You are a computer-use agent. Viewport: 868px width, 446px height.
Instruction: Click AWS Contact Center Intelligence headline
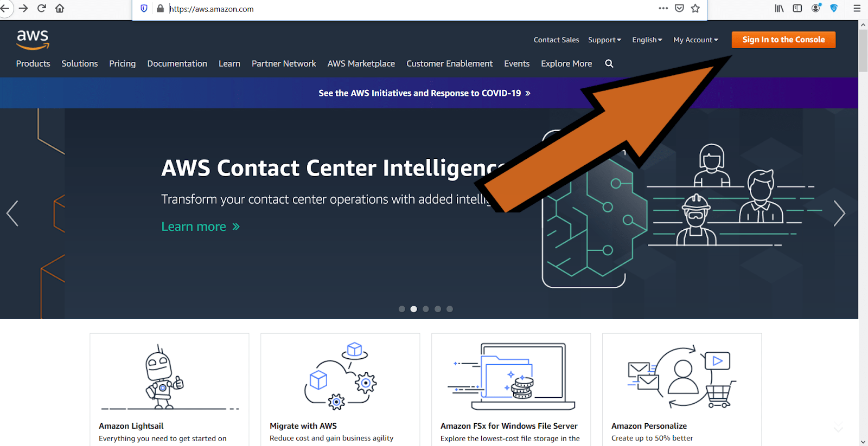coord(334,169)
